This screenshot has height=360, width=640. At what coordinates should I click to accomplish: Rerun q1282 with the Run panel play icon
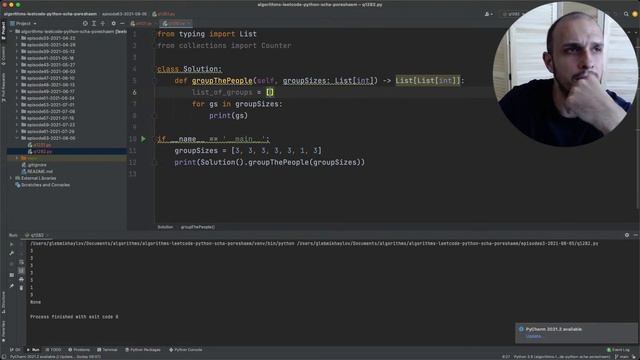(11, 244)
